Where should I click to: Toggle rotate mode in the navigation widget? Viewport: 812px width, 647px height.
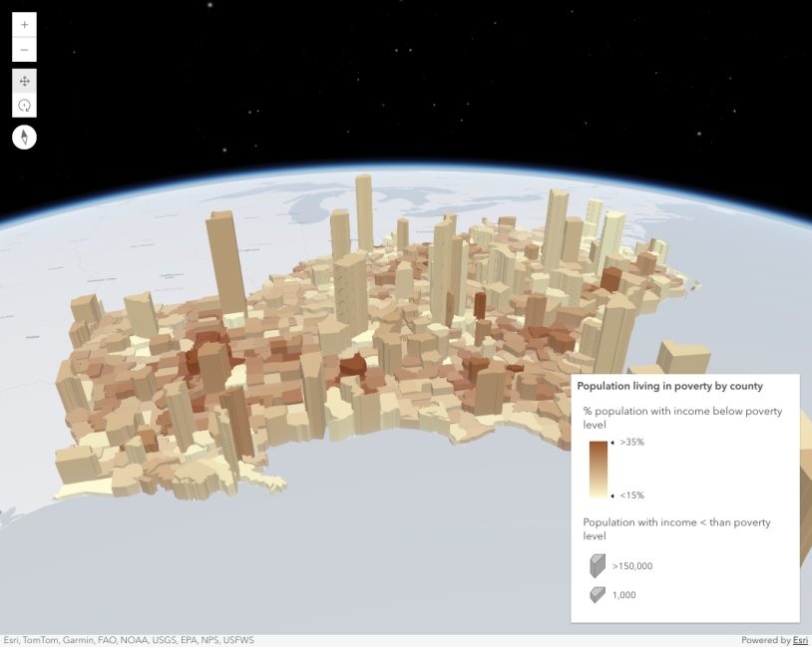point(24,105)
